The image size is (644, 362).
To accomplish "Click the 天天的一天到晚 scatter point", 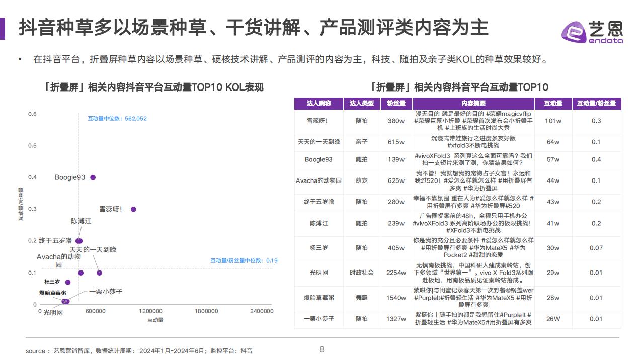I will click(99, 273).
